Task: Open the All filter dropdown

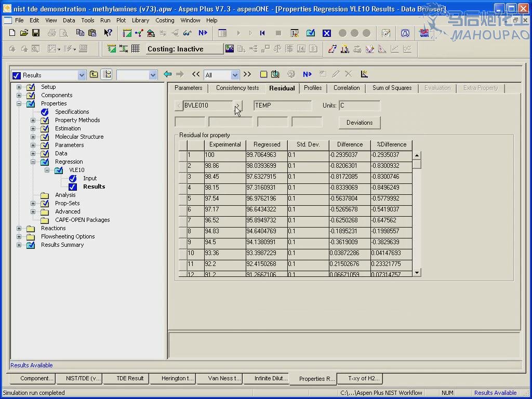Action: (235, 75)
